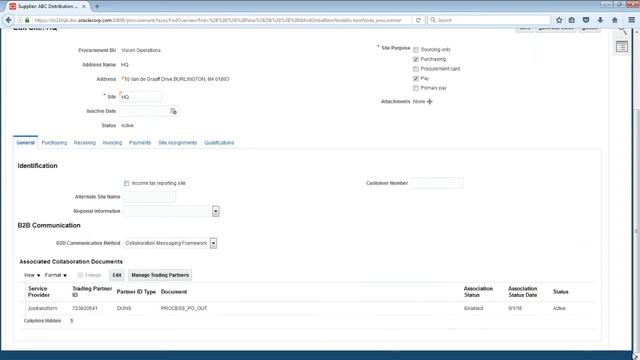Open new browser tab plus icon
The width and height of the screenshot is (640, 360).
coord(97,6)
